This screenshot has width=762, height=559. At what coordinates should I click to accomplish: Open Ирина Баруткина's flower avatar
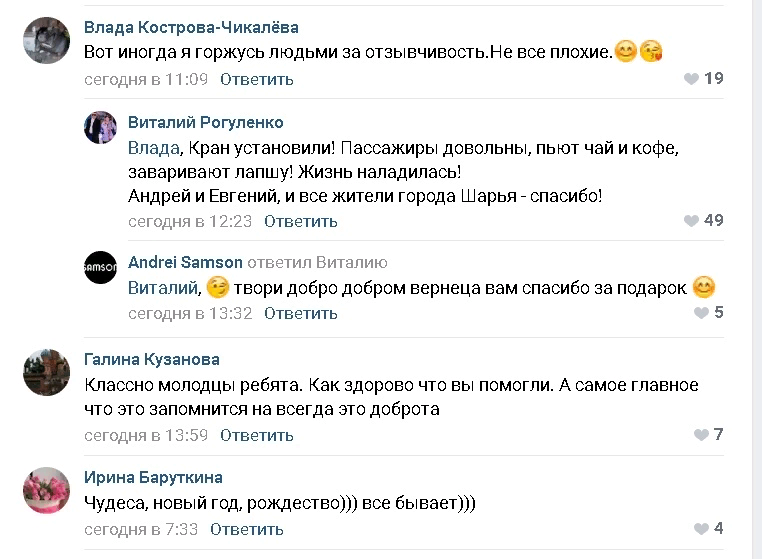click(47, 490)
